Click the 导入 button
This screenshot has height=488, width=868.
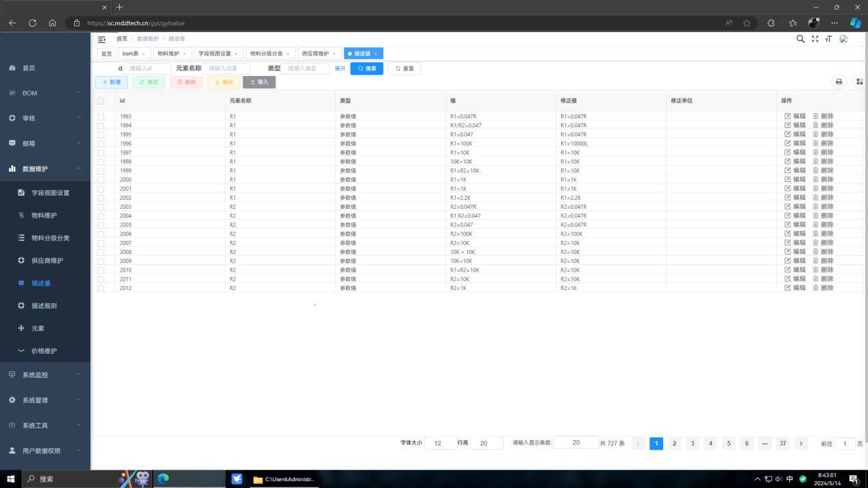[x=259, y=82]
